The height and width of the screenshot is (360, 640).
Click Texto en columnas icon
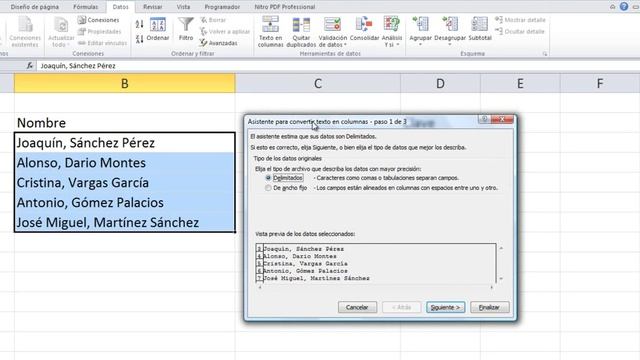pos(270,24)
